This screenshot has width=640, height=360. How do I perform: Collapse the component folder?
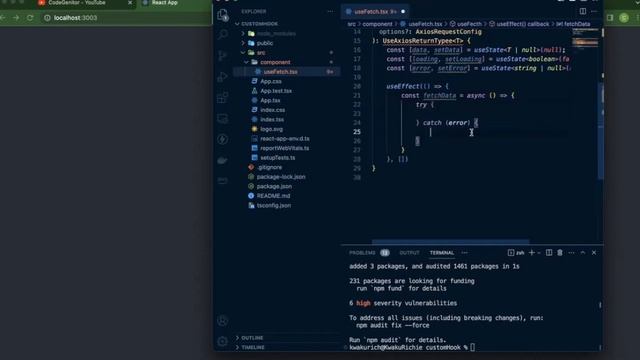point(247,62)
